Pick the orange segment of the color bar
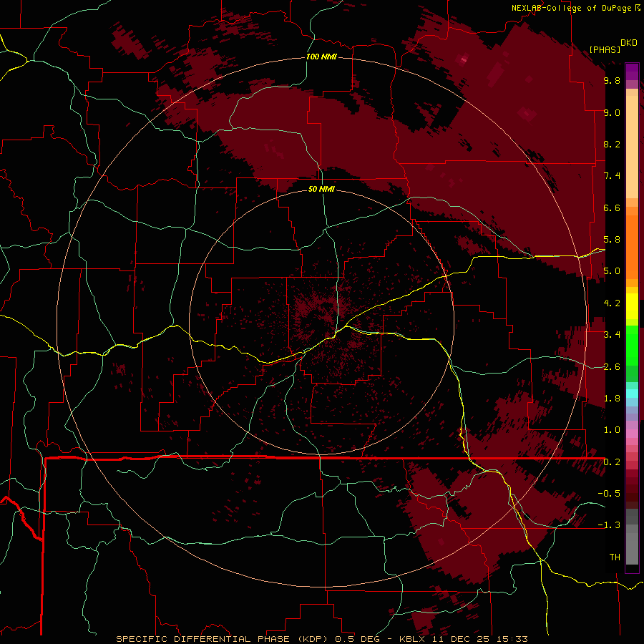644x644 pixels. (x=632, y=248)
